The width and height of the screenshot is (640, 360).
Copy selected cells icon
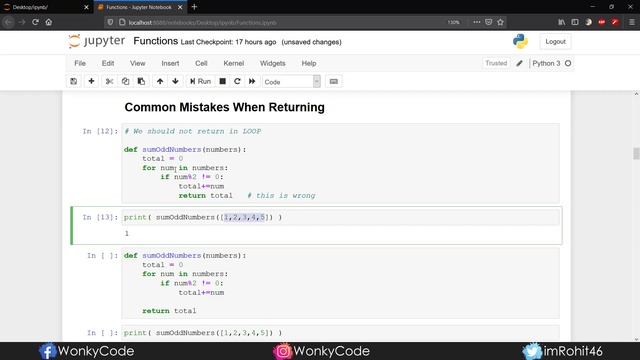(x=125, y=81)
